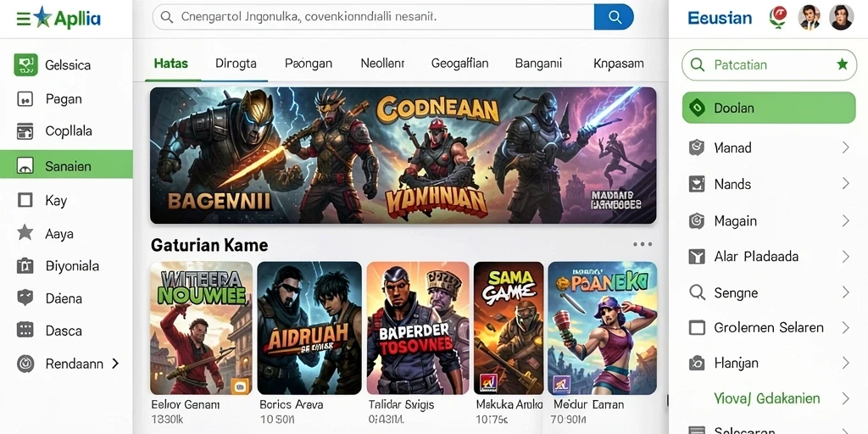Open the Witeera Nouwiee game thumbnail
The image size is (868, 434).
pyautogui.click(x=201, y=328)
